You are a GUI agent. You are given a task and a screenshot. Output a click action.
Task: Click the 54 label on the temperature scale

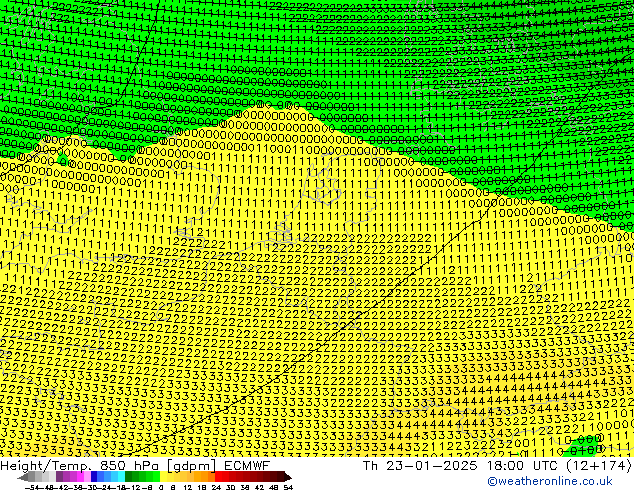(x=288, y=487)
